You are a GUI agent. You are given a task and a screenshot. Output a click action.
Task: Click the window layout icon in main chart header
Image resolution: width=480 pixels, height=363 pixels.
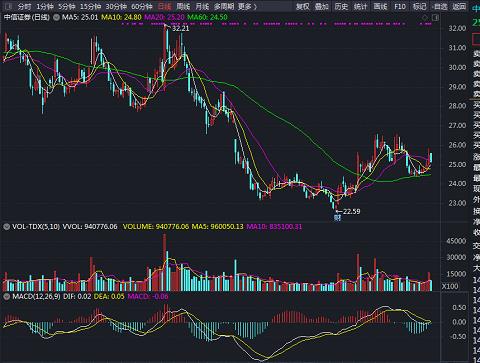(x=435, y=17)
